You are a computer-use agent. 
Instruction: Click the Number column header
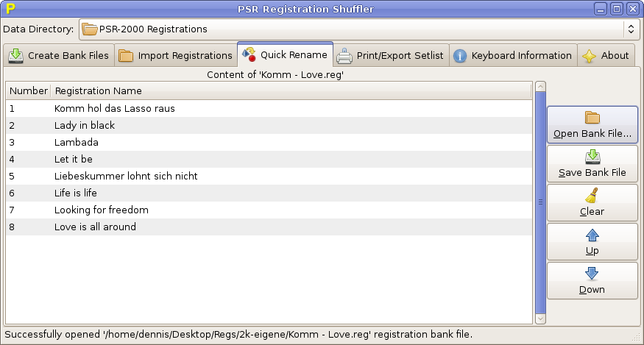coord(29,91)
